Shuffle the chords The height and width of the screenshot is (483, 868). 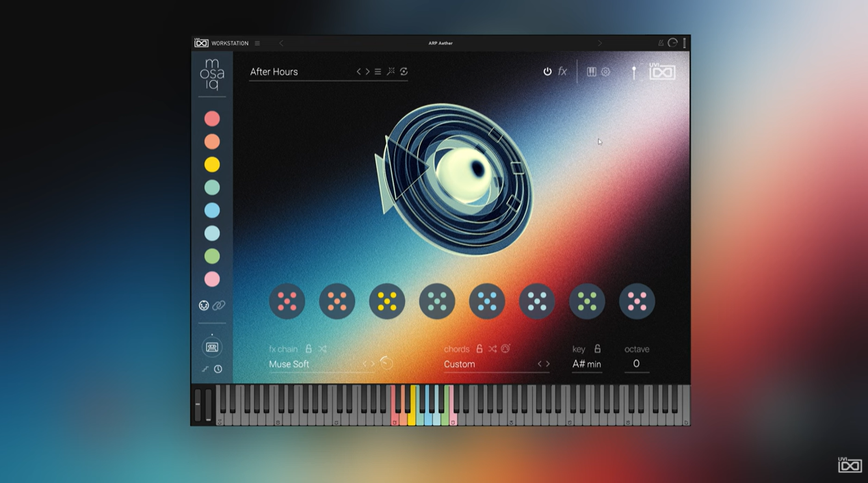point(492,349)
